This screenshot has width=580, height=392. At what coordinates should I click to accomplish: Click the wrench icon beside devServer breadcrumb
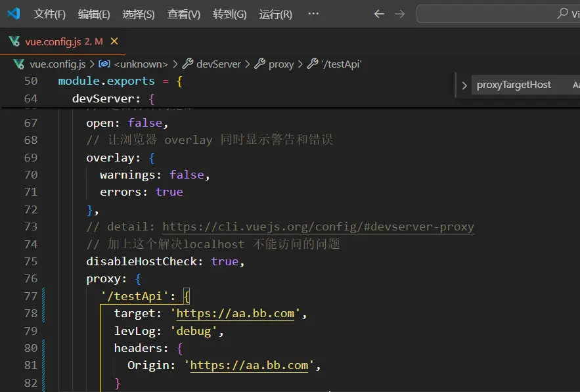(188, 64)
